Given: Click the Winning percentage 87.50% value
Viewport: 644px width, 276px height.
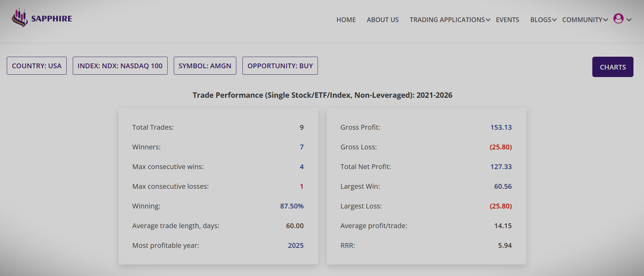Looking at the screenshot, I should 291,206.
